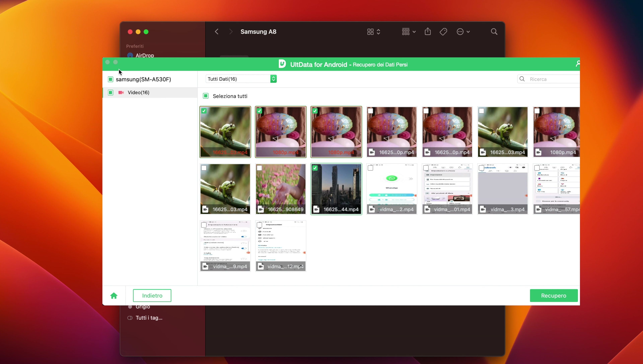Open the vidma_...01.mp4 settings thumbnail
The width and height of the screenshot is (643, 364).
447,189
